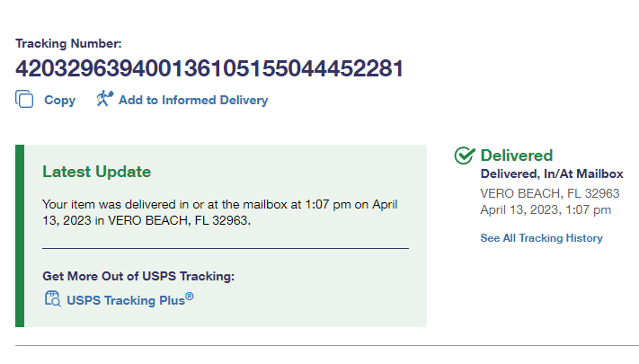The height and width of the screenshot is (364, 639).
Task: Click the green vertical bar beside Latest Update
Action: coord(20,235)
